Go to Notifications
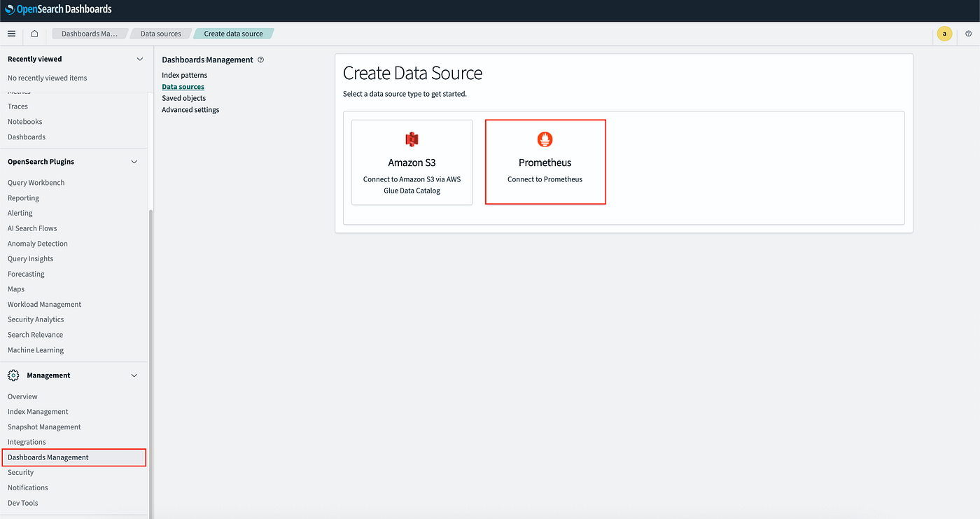The image size is (980, 519). [28, 487]
